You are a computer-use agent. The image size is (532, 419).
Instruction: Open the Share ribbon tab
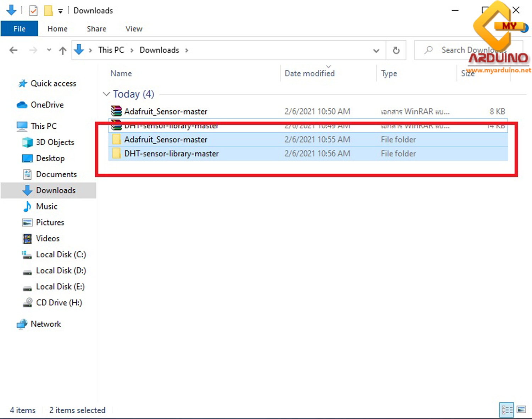tap(96, 29)
